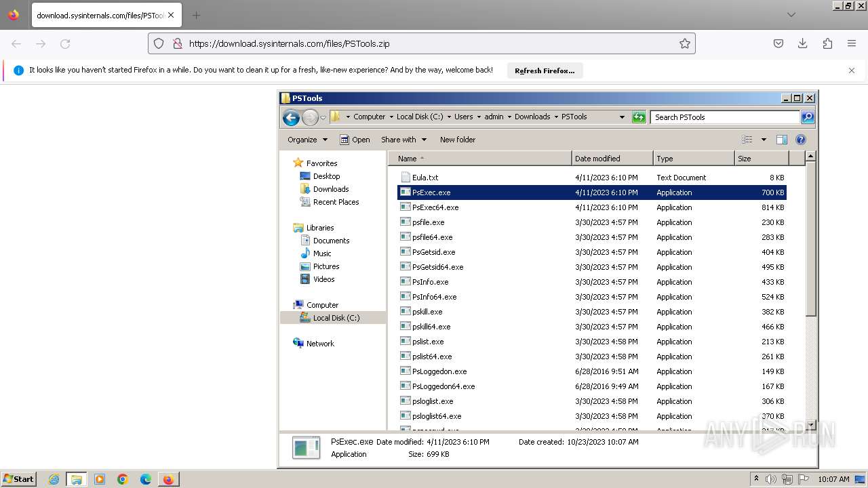Click the Open toolbar button
This screenshot has width=868, height=488.
click(355, 140)
